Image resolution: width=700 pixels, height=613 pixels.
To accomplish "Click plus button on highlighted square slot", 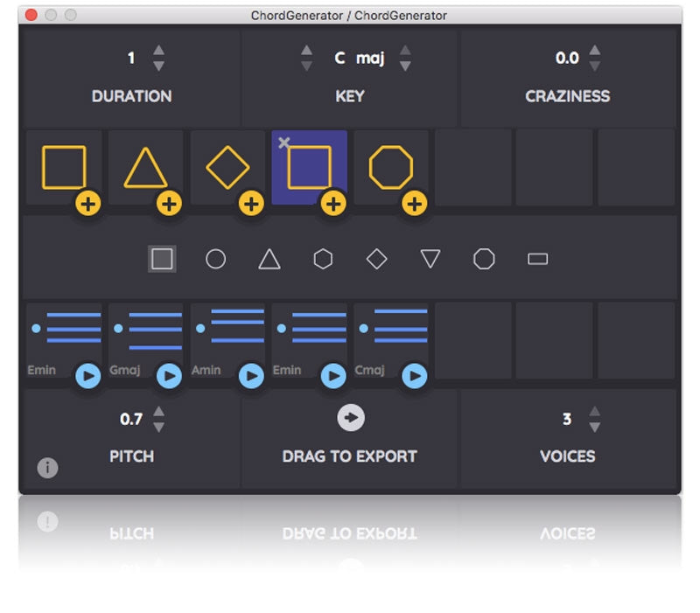I will point(333,204).
